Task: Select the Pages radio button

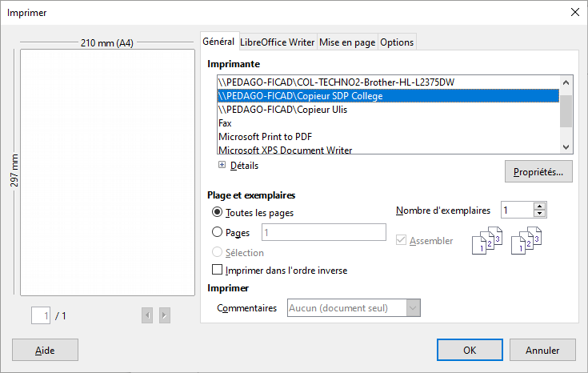Action: [217, 232]
